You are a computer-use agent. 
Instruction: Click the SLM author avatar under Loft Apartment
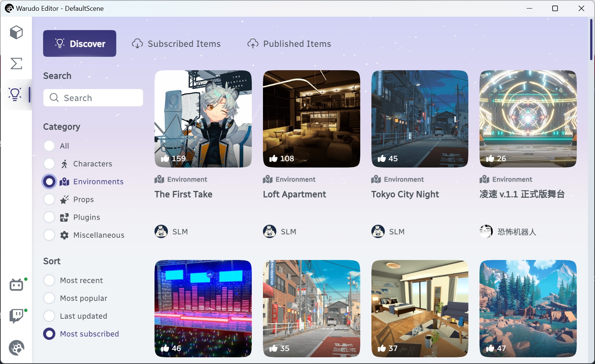(270, 231)
